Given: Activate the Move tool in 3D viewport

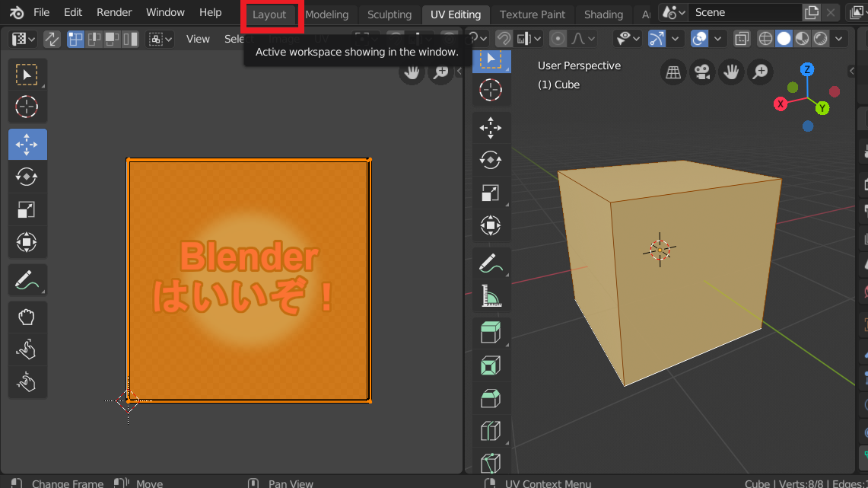Looking at the screenshot, I should point(491,127).
